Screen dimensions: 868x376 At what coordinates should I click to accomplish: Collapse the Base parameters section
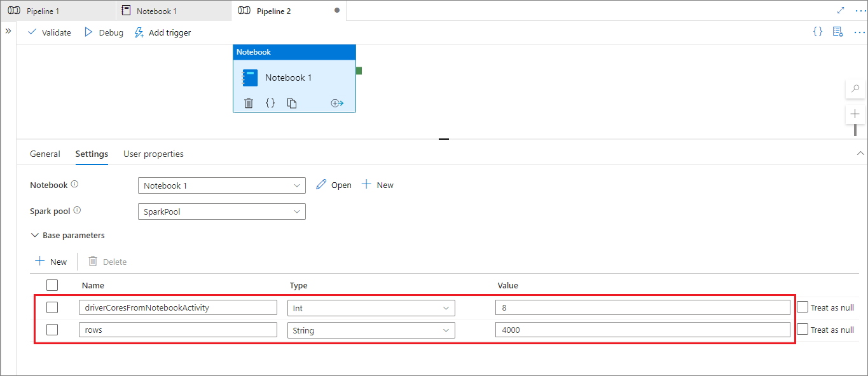35,235
